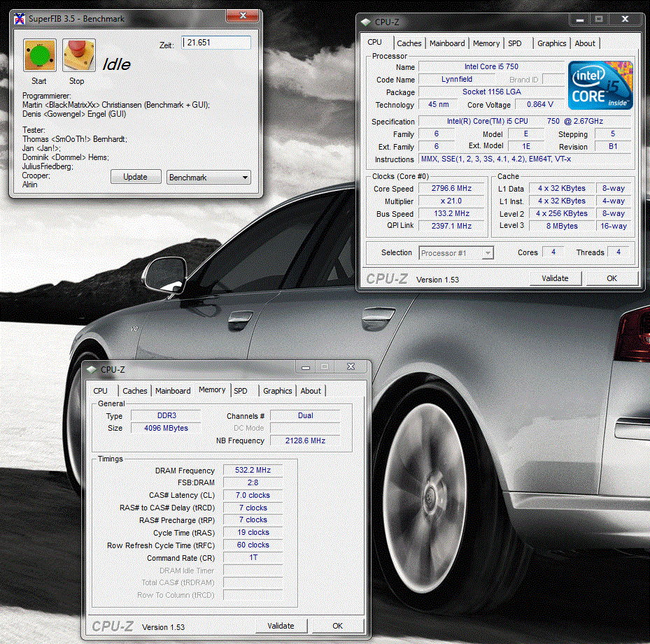Click the '2397.1 MHz' QPI Link value
The height and width of the screenshot is (644, 650).
451,226
